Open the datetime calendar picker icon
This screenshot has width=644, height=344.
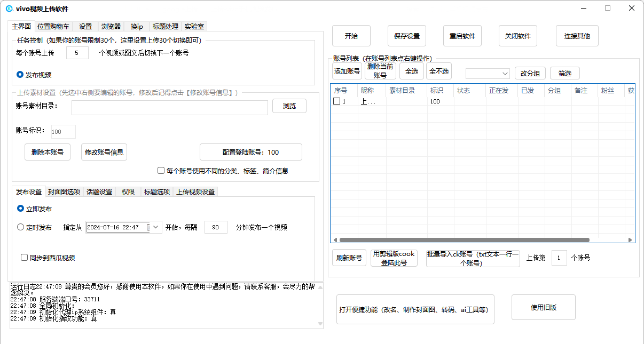[148, 227]
